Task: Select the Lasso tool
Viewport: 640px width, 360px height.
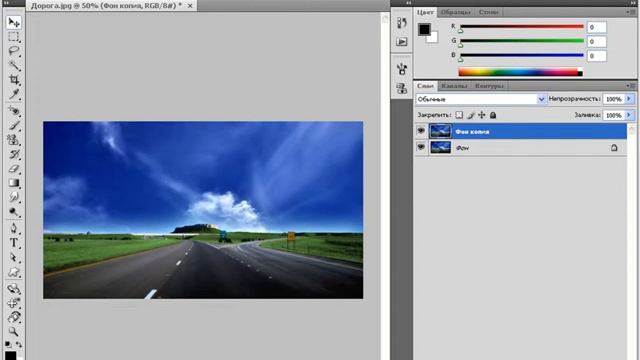Action: pos(14,51)
